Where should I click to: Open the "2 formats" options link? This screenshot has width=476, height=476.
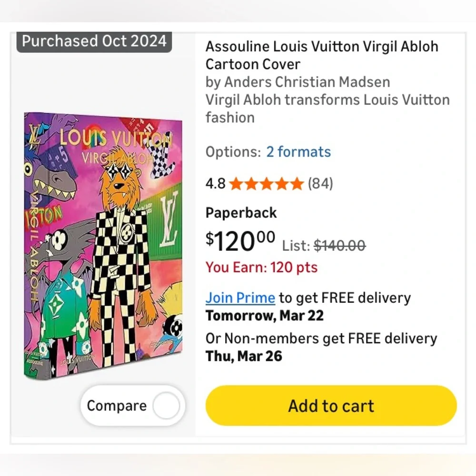(x=299, y=152)
